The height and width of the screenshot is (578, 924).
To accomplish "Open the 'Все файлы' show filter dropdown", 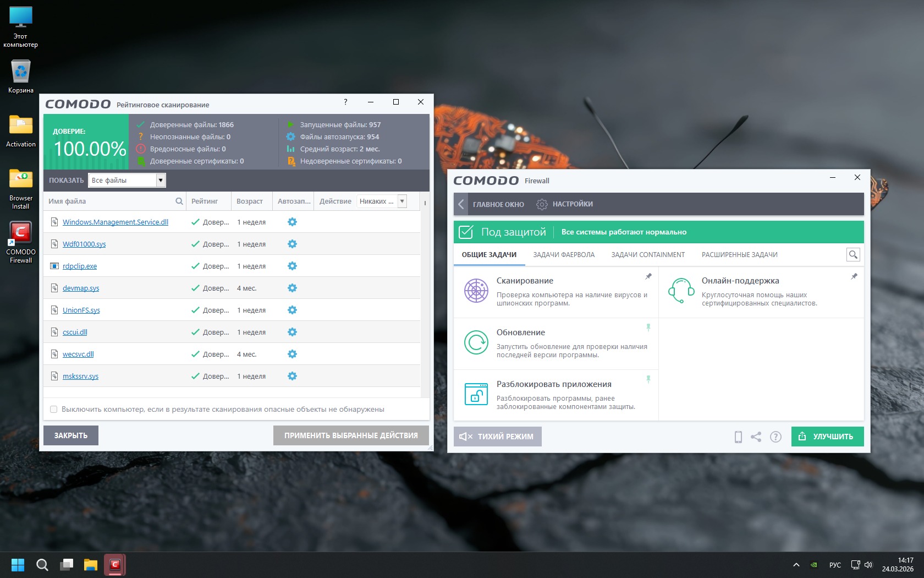I will 161,180.
